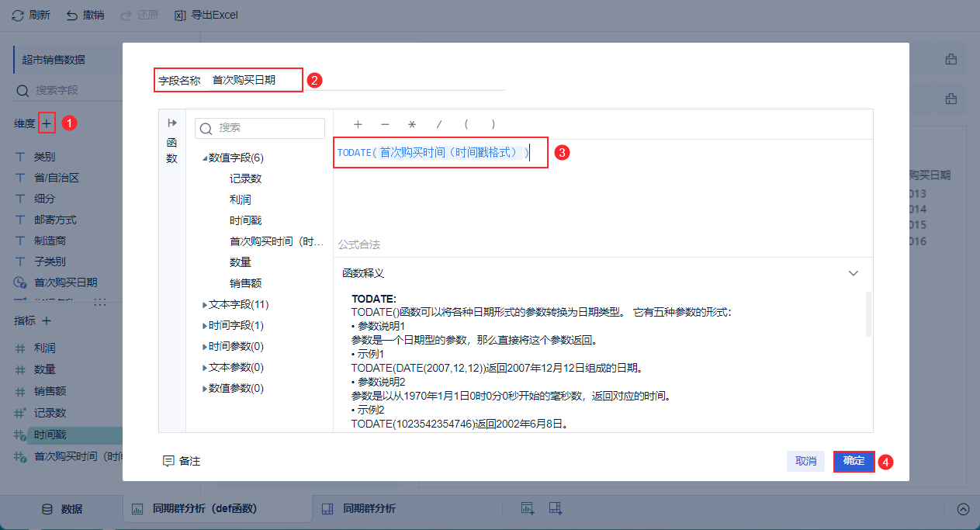Add a new dimension with 维度 plus icon

[47, 123]
